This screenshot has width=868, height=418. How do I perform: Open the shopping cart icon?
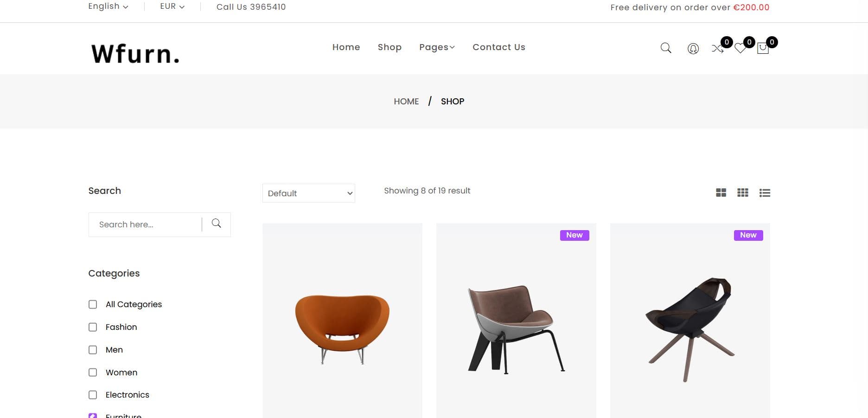[763, 48]
